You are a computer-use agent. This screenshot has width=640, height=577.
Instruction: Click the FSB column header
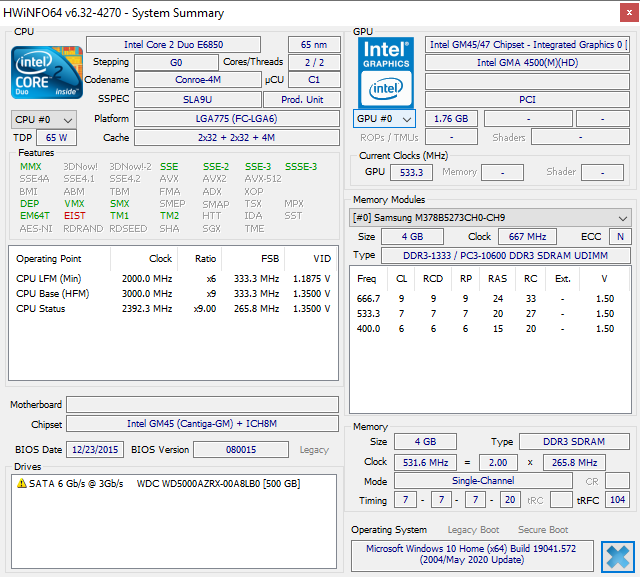tap(253, 259)
